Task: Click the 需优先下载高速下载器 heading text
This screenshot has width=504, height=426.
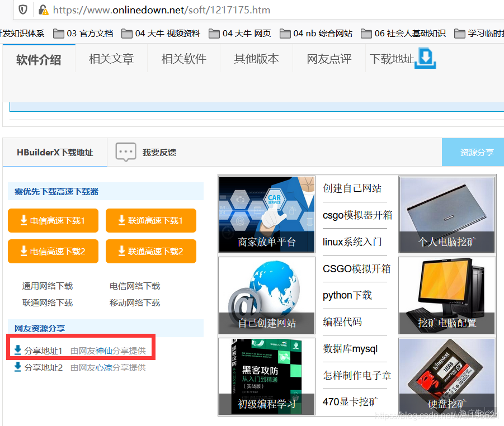Action: 56,191
